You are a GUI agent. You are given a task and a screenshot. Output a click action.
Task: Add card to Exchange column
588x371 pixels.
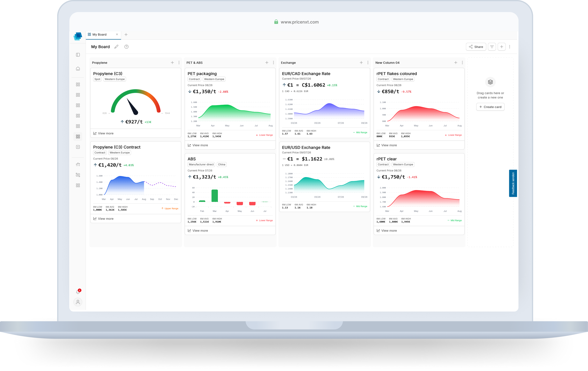coord(361,63)
